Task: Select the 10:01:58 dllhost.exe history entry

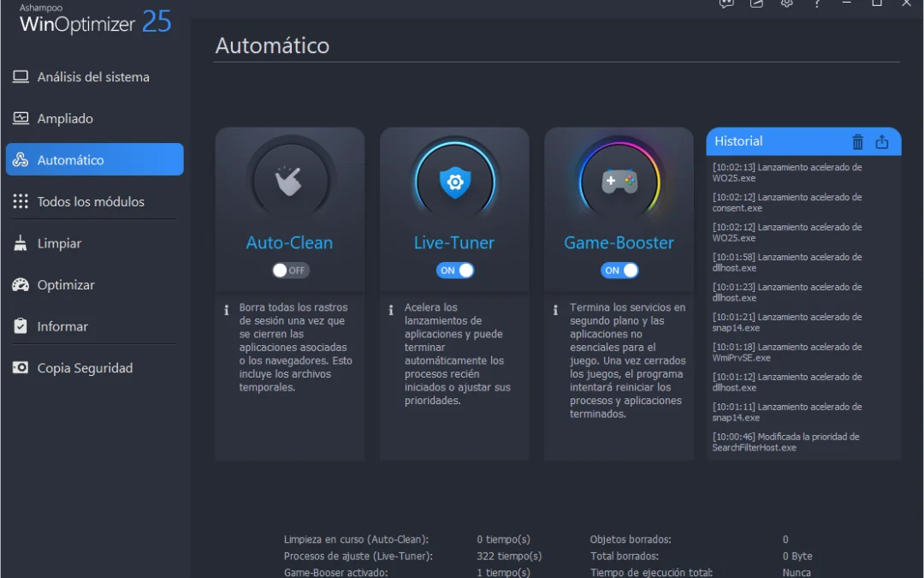Action: tap(787, 263)
